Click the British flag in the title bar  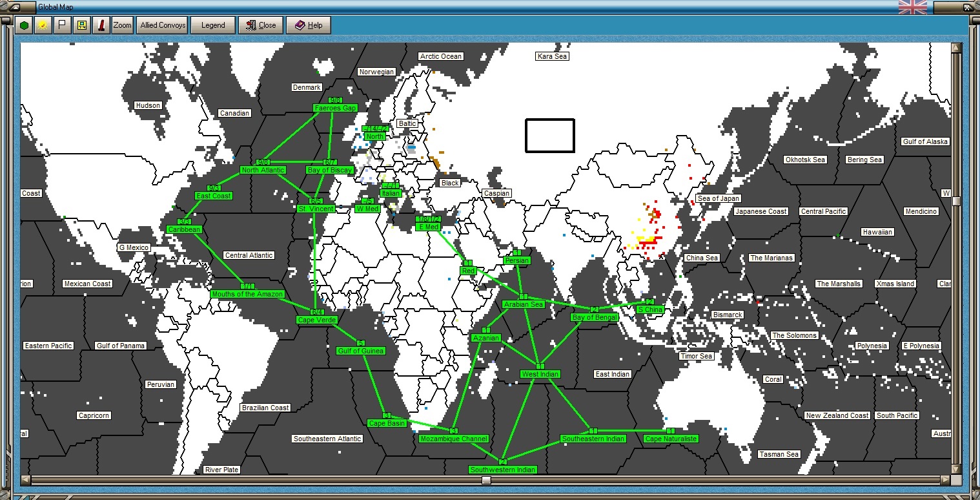(913, 6)
